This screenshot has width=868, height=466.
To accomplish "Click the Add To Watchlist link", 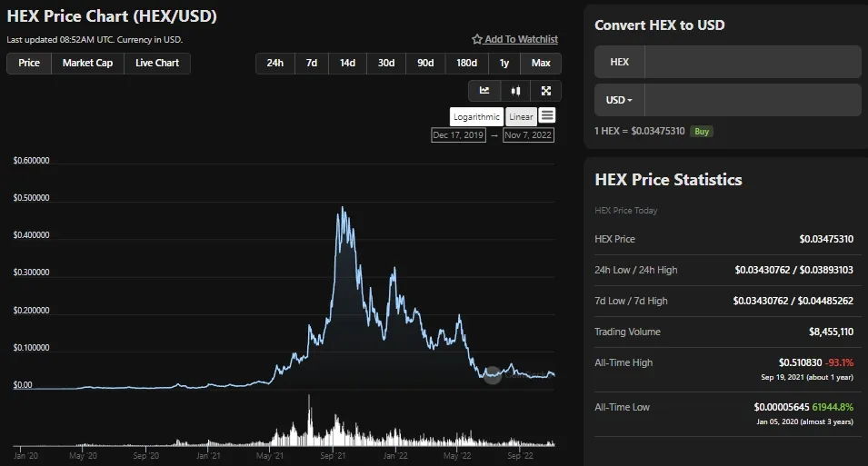I will click(521, 39).
